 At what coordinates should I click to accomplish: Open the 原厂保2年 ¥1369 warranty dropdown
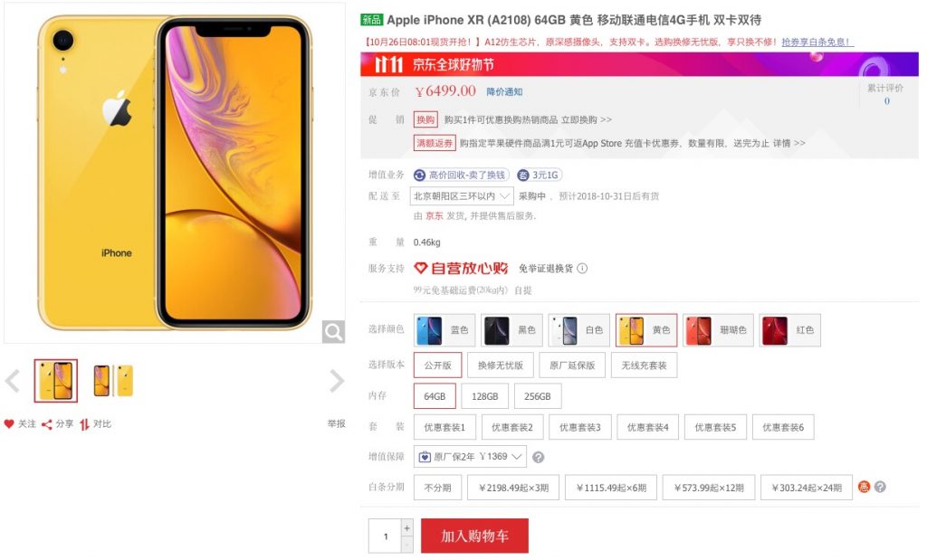point(470,457)
